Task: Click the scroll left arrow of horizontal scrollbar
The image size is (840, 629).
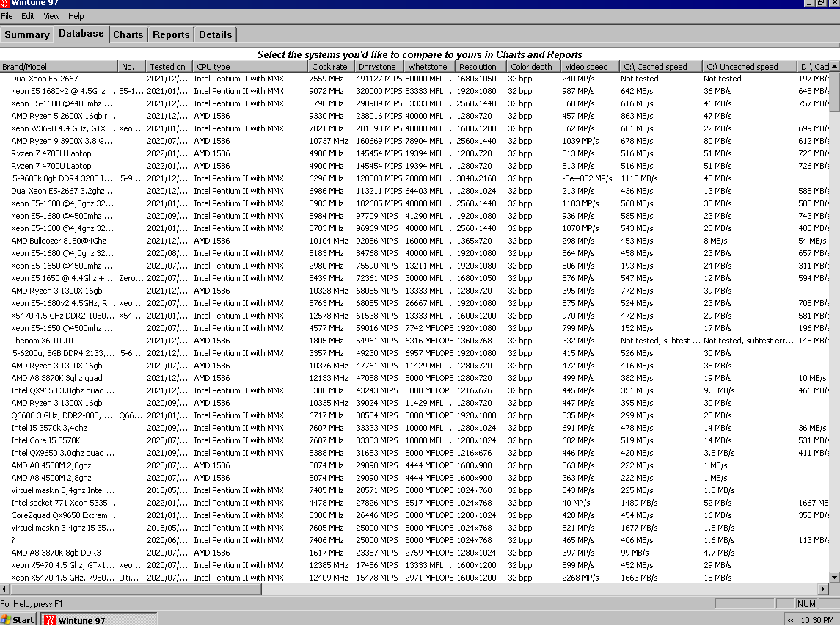Action: pos(5,589)
